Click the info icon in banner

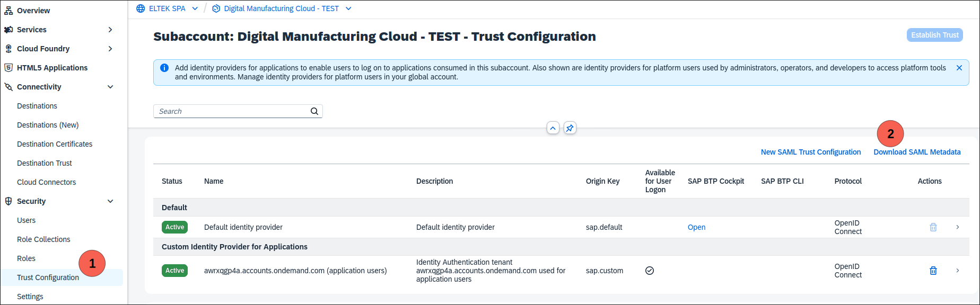tap(164, 68)
